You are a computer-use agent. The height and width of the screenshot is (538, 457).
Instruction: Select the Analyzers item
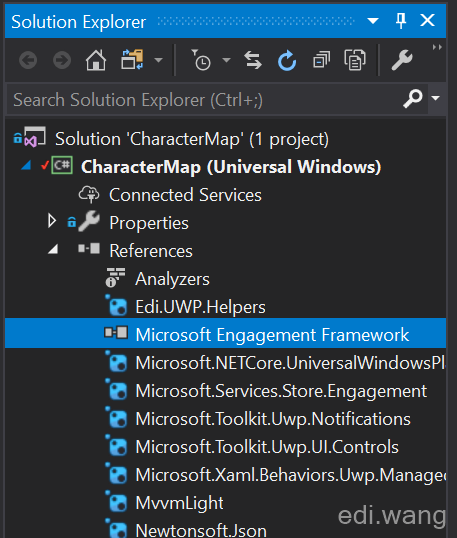172,279
